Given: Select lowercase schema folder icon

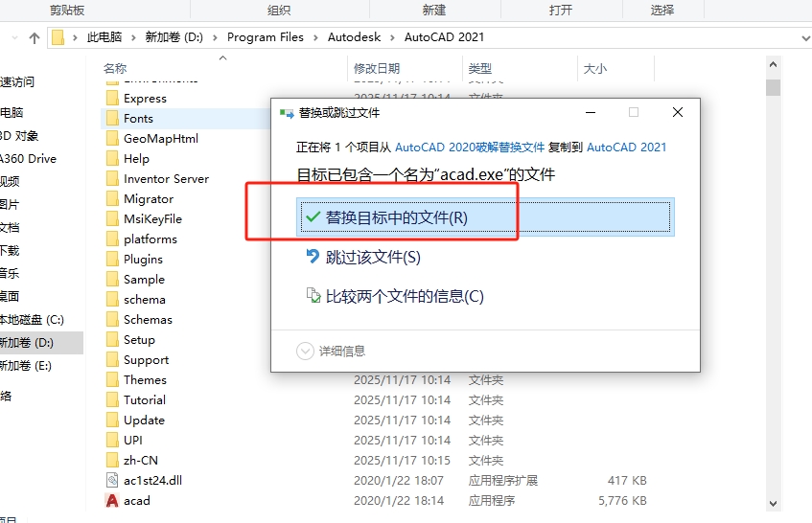Looking at the screenshot, I should pyautogui.click(x=112, y=300).
